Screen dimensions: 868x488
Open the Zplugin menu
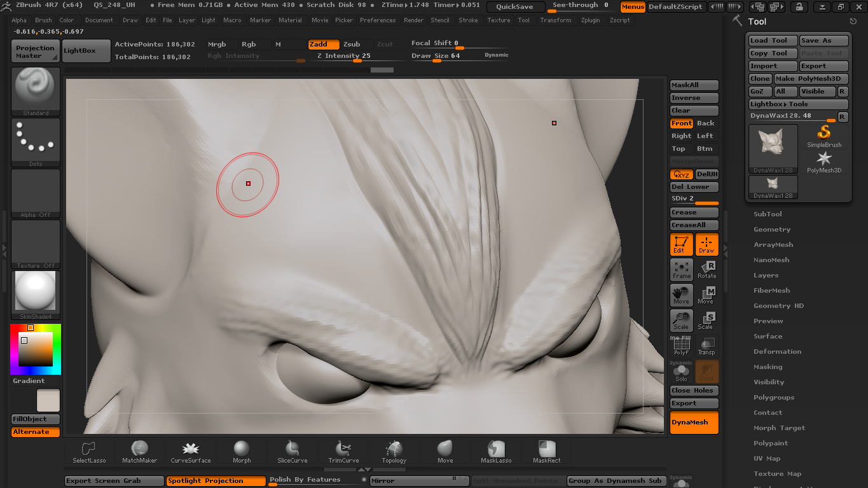(x=591, y=20)
